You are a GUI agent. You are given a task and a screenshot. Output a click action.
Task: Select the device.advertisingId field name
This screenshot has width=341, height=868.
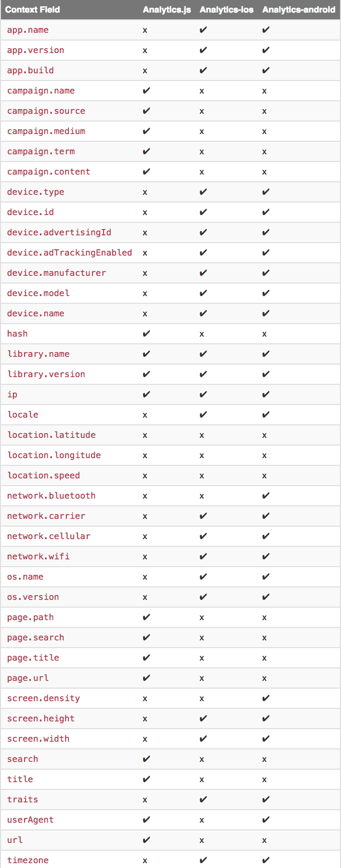[59, 232]
